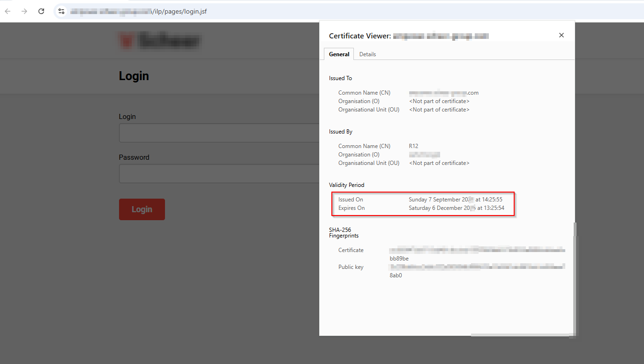644x364 pixels.
Task: Click the Expires On date value
Action: click(x=456, y=208)
